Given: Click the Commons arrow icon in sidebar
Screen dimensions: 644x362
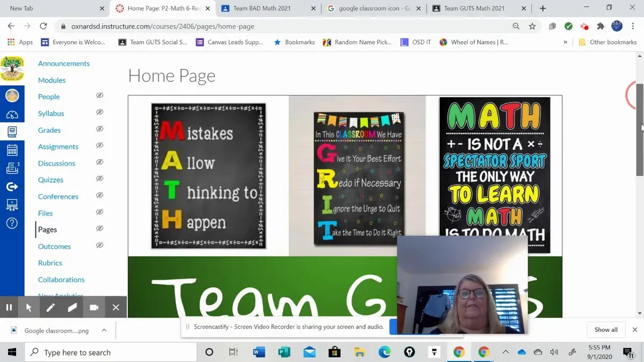Looking at the screenshot, I should point(12,187).
